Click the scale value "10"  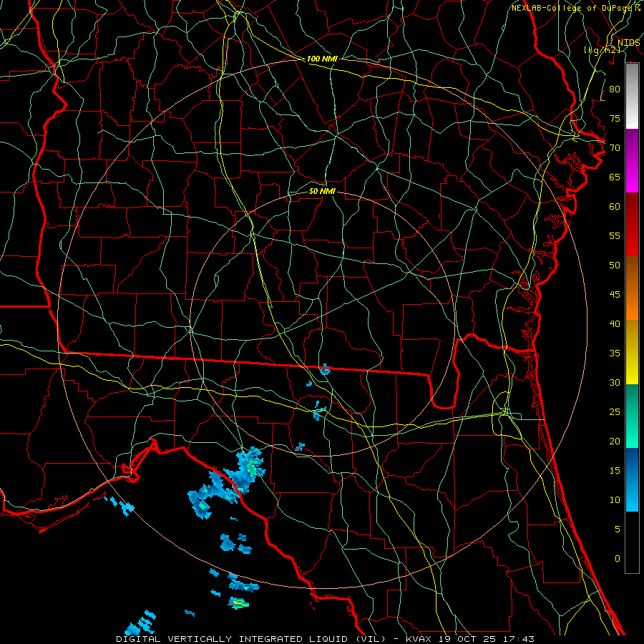(615, 500)
